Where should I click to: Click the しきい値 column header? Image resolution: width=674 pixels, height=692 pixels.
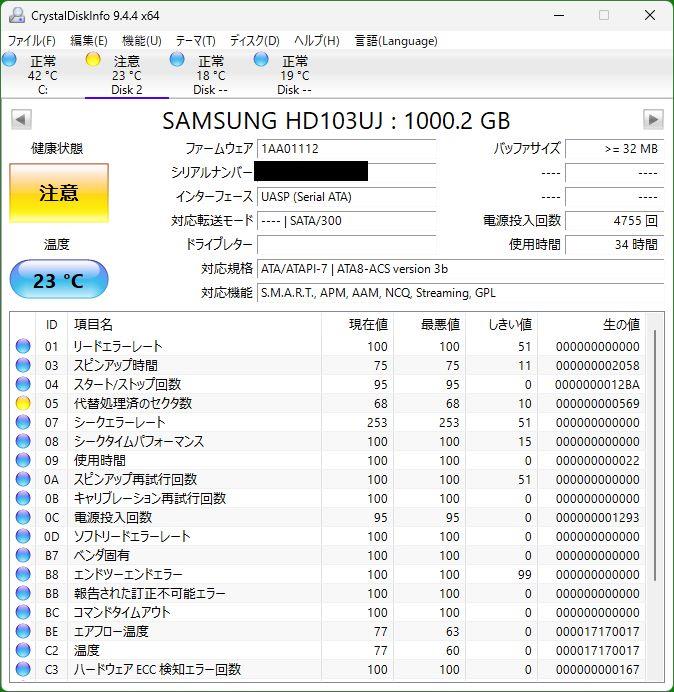(x=501, y=325)
